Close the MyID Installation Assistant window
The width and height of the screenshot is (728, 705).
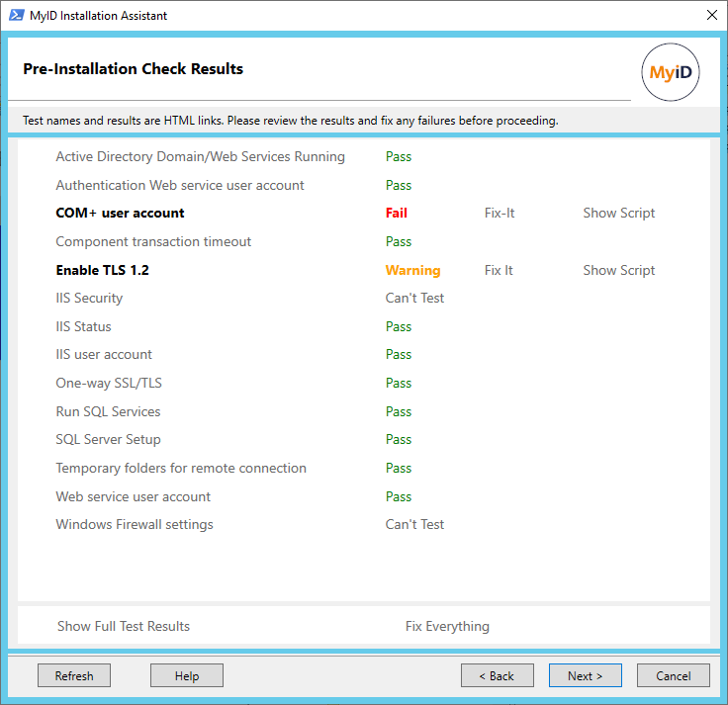[711, 15]
